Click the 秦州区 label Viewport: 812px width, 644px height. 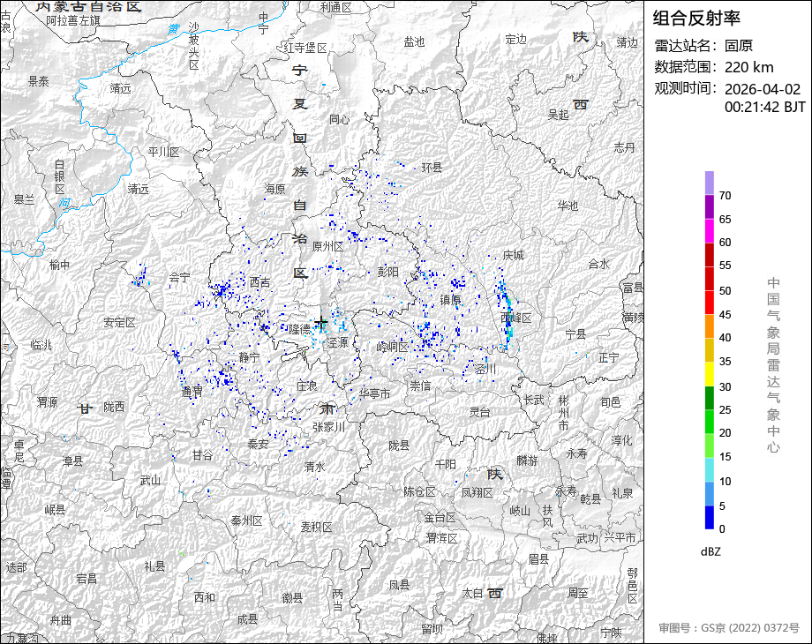point(246,520)
